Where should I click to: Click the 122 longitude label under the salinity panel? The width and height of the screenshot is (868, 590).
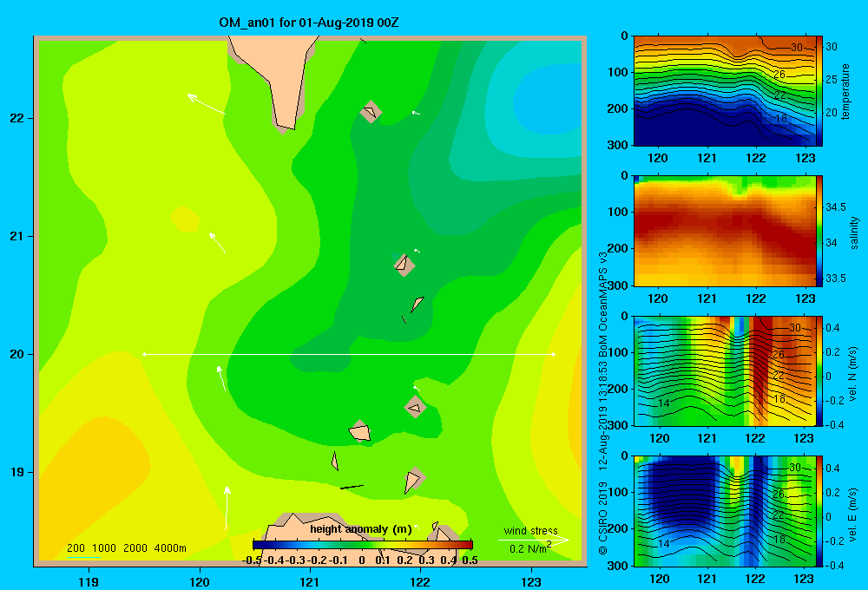tap(756, 298)
